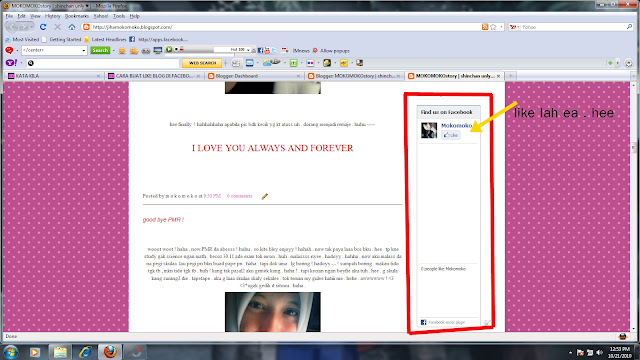Screen dimensions: 640x360
Task: Launch Internet Explorer from taskbar
Action: [85, 352]
